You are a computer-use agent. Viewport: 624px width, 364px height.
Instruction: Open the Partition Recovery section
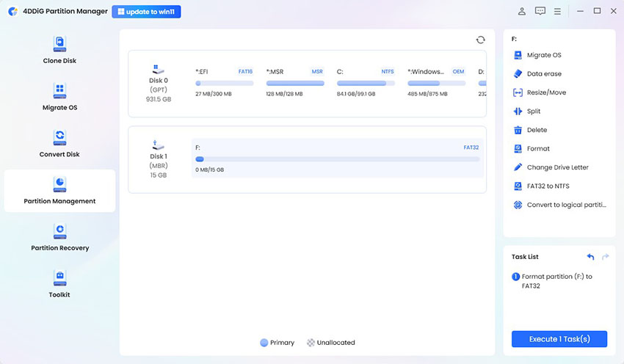(x=59, y=237)
